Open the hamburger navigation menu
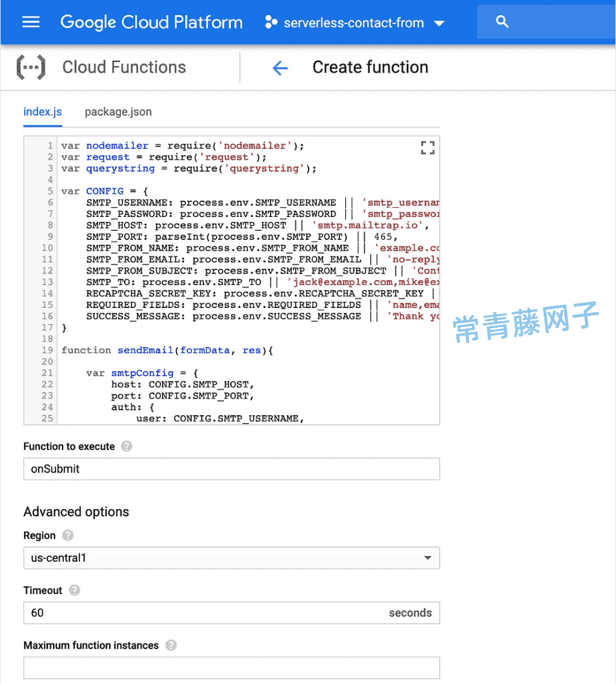 coord(31,22)
